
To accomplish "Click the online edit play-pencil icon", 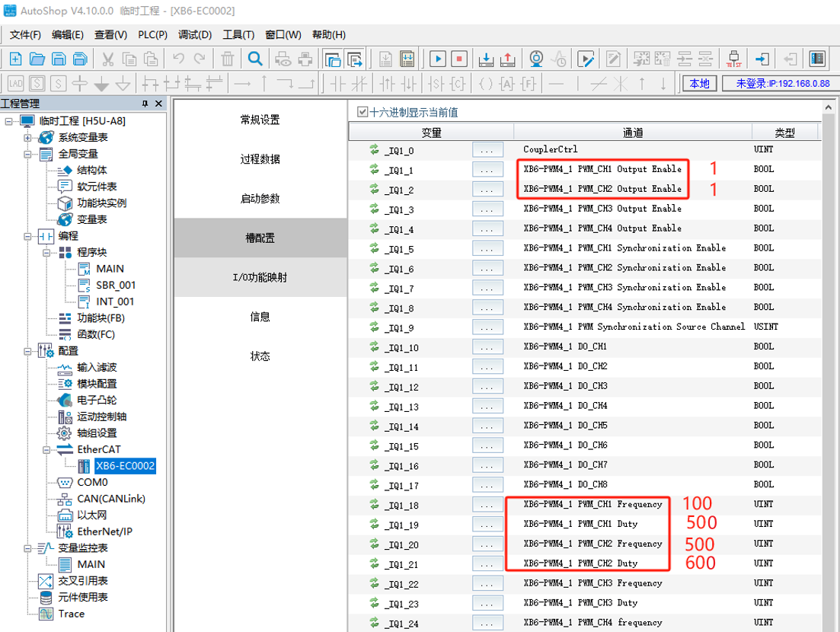I will click(x=586, y=59).
